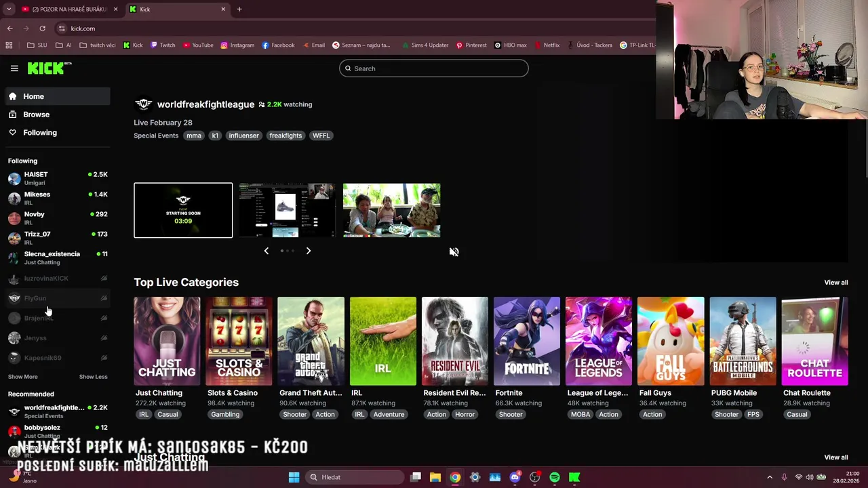This screenshot has height=488, width=868.
Task: Open offline channel FlyGun
Action: click(58, 298)
